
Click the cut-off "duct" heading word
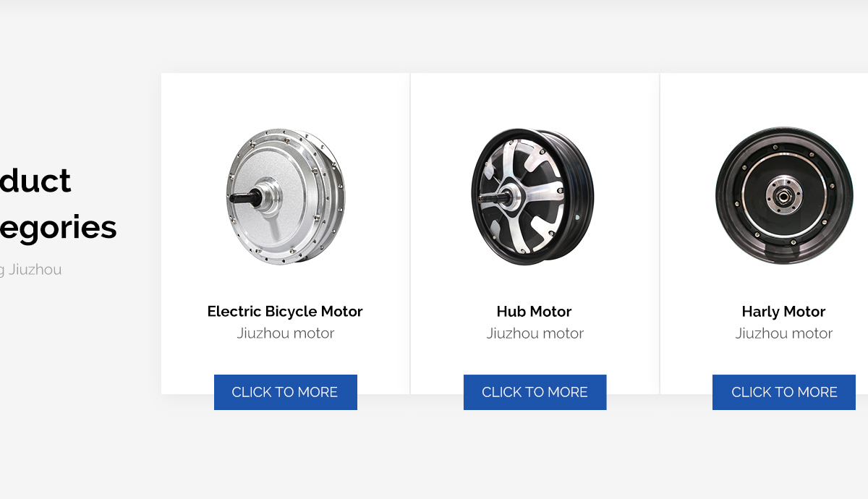[35, 181]
